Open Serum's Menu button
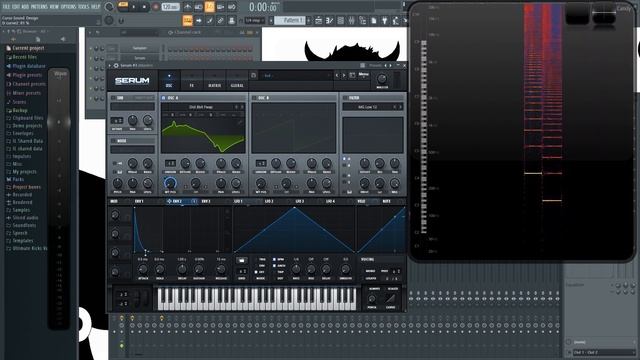 pos(363,76)
